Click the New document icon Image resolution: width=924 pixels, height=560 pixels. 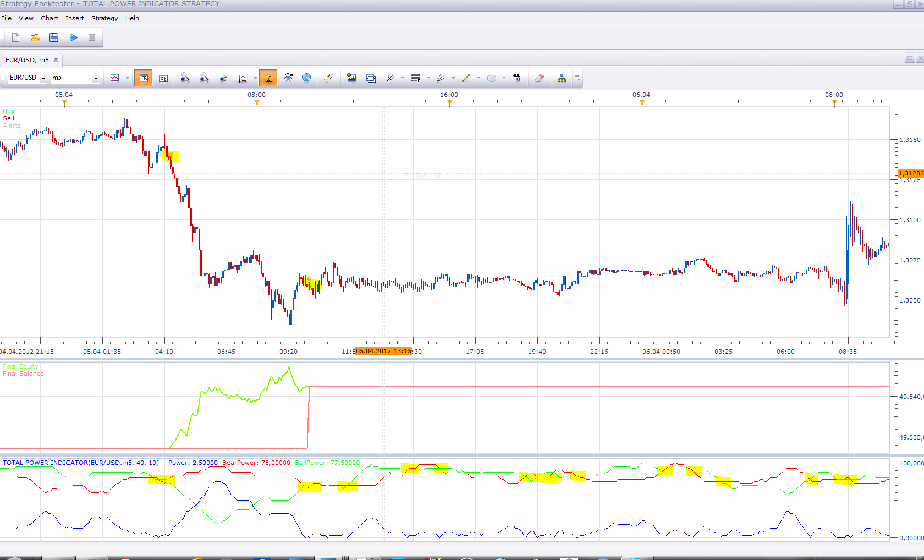(15, 37)
